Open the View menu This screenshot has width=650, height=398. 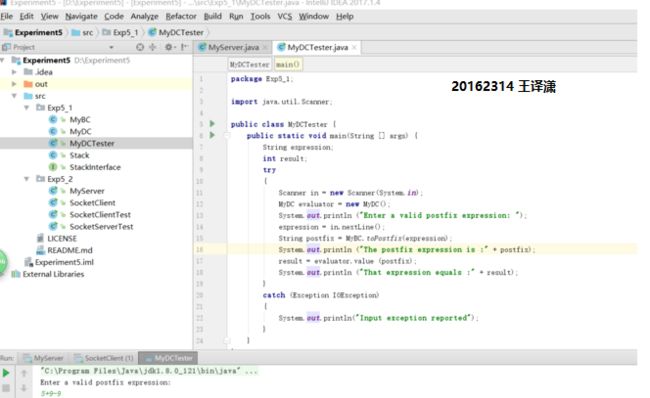point(49,17)
